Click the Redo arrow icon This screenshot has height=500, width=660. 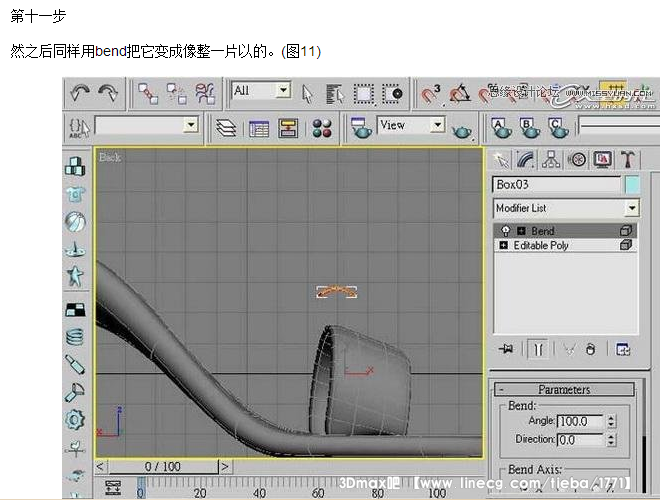pyautogui.click(x=108, y=93)
